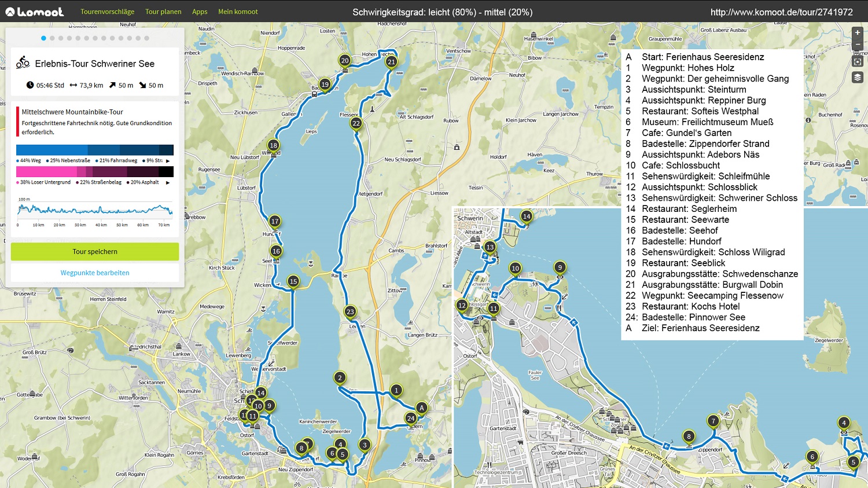Select waypoint marker 23 on the map
The image size is (868, 488).
tap(350, 311)
